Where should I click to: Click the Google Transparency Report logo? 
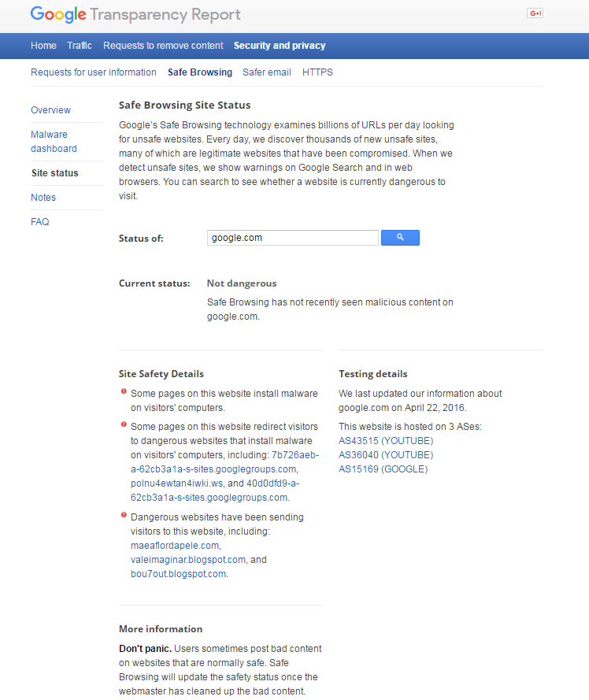tap(135, 14)
